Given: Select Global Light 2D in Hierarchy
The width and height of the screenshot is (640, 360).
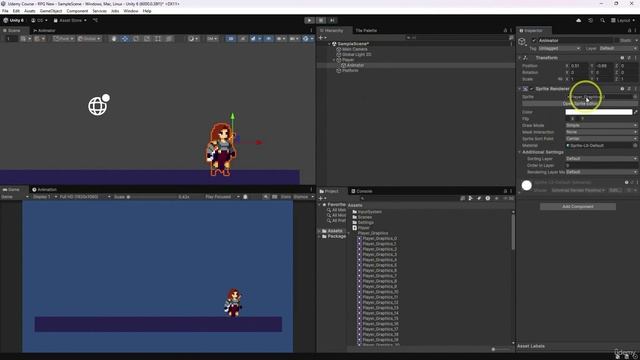Looking at the screenshot, I should click(x=356, y=55).
